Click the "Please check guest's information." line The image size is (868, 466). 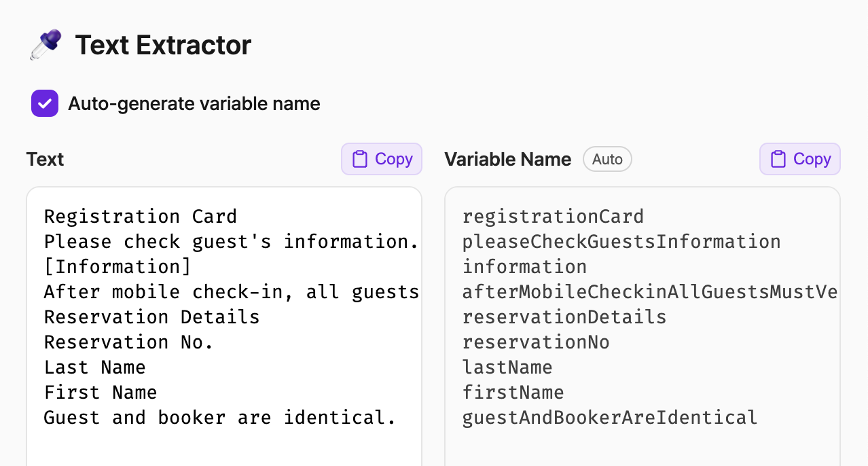click(x=231, y=242)
